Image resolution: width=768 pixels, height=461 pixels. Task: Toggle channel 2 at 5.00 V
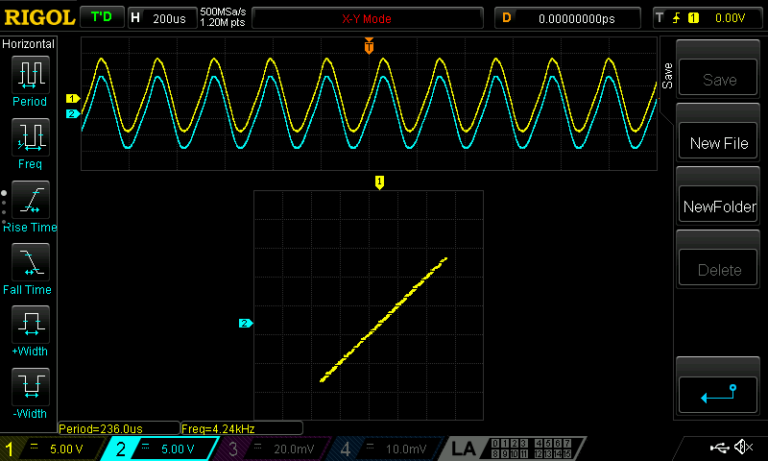coord(162,449)
